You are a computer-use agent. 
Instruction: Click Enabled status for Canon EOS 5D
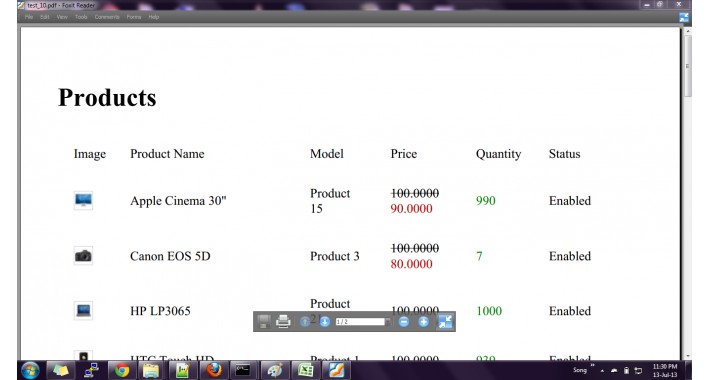click(570, 256)
